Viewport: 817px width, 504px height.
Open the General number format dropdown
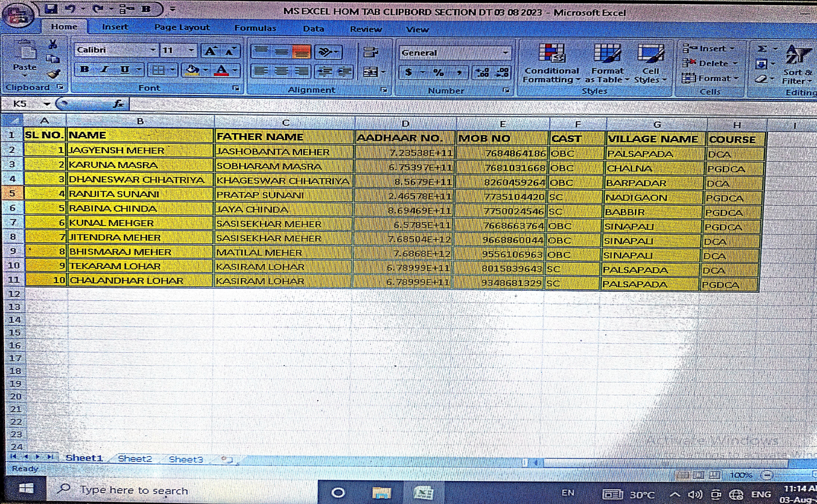(505, 53)
